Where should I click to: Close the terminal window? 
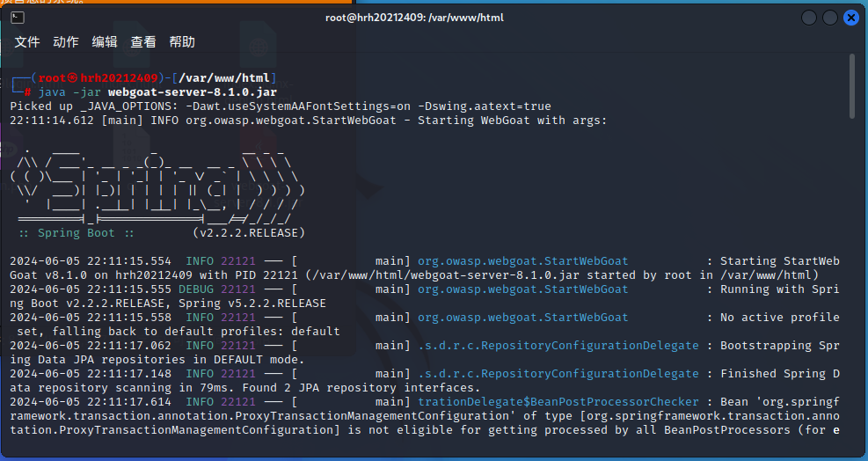coord(850,18)
